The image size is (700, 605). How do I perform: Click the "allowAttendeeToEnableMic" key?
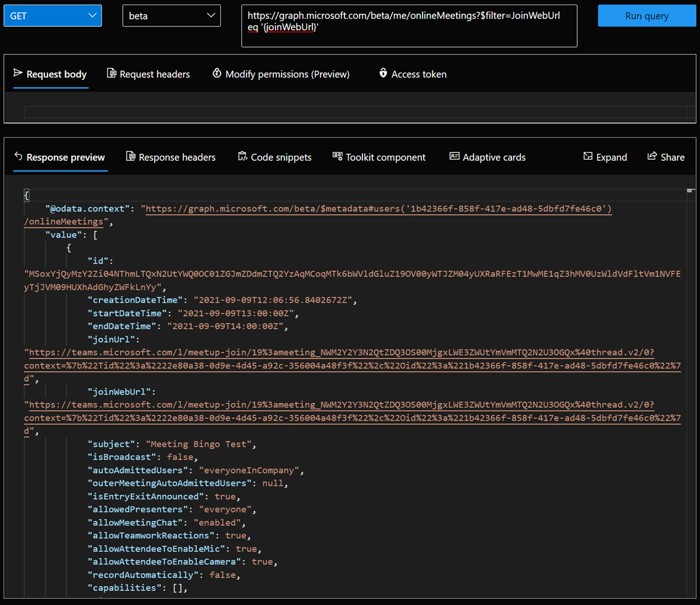156,549
